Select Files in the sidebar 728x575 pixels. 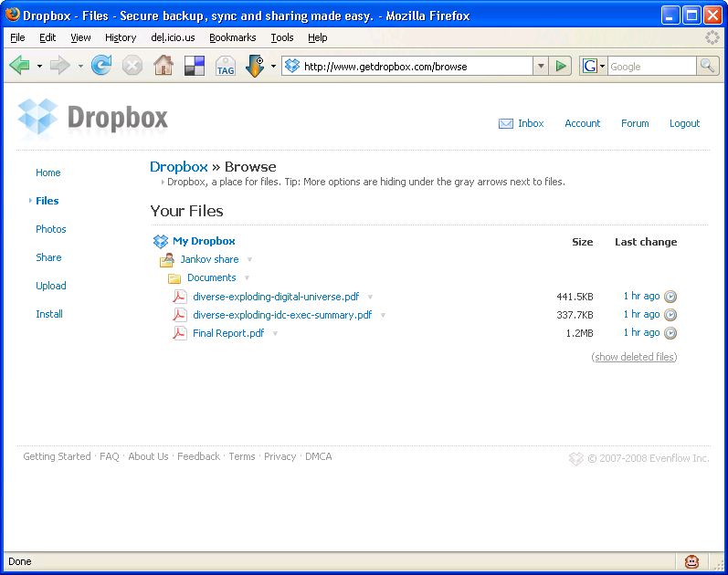47,201
